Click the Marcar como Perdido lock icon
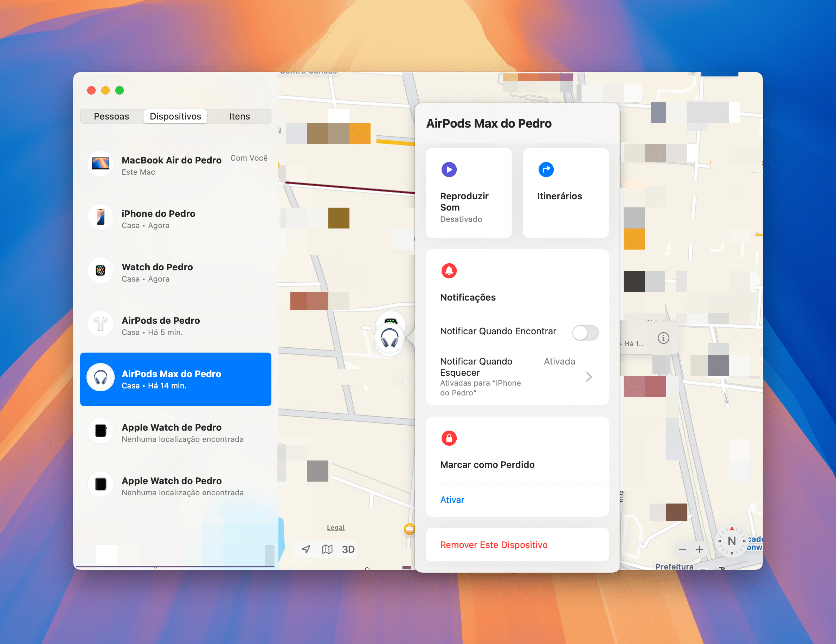Viewport: 836px width, 644px height. [449, 438]
